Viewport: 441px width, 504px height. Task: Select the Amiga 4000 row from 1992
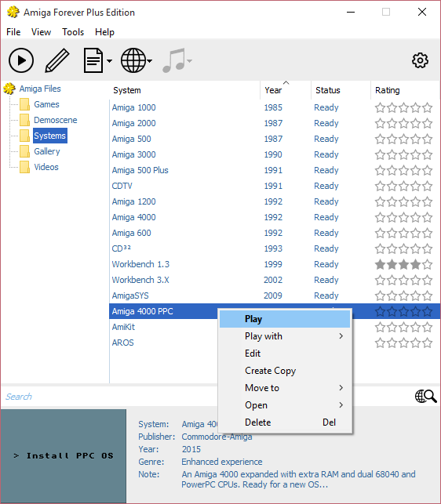275,217
